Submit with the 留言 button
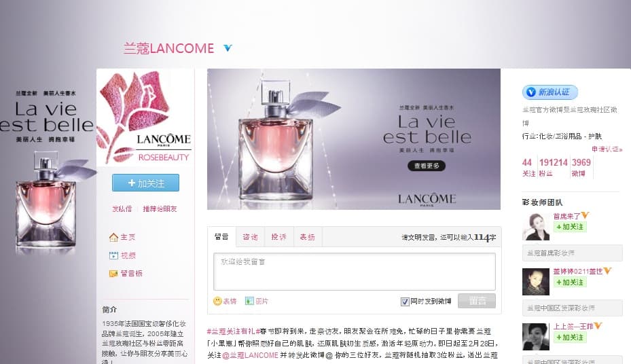The image size is (631, 364). click(x=477, y=301)
